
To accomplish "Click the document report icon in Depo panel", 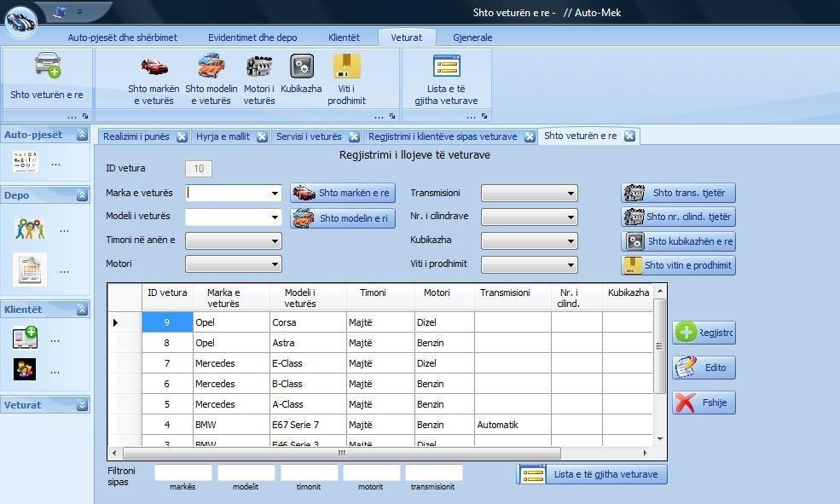I will [30, 269].
